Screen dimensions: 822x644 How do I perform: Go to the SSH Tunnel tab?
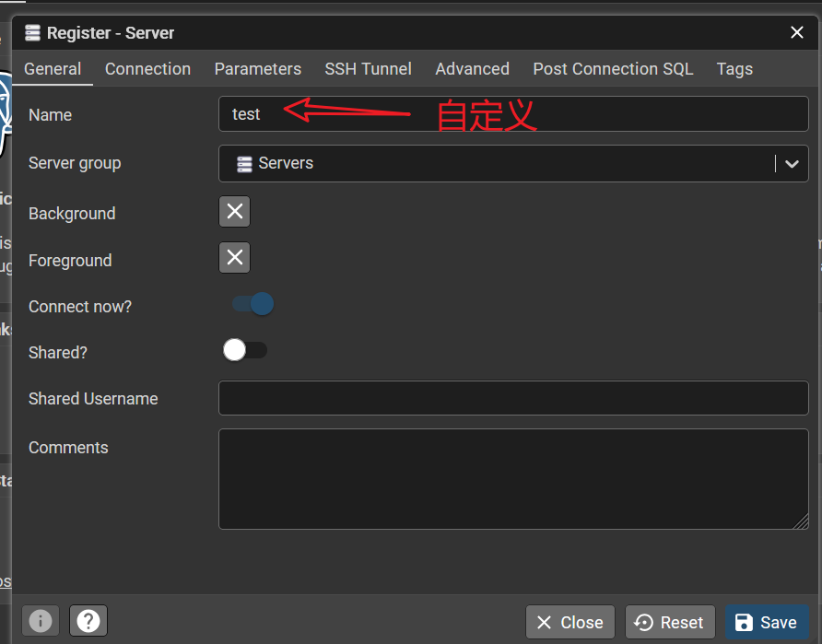tap(368, 69)
